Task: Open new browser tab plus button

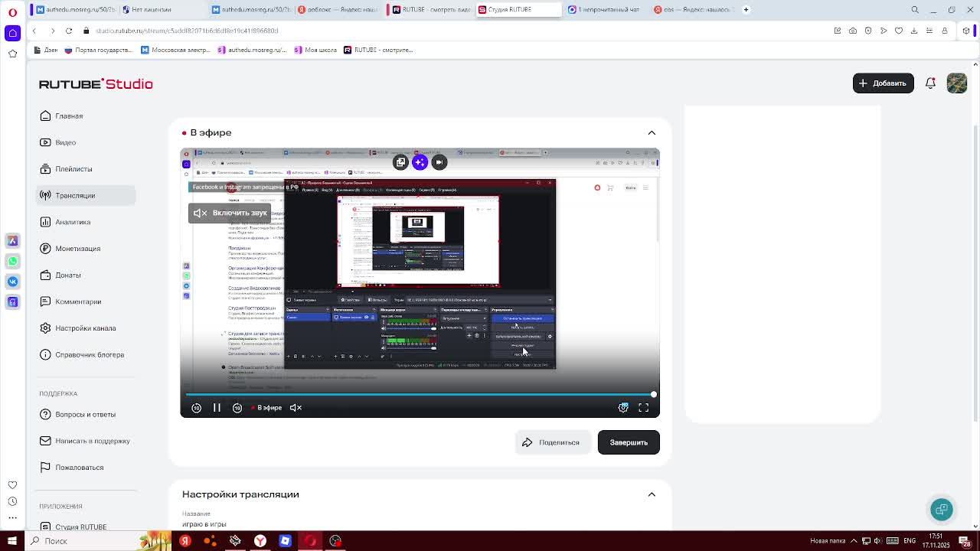Action: (746, 9)
